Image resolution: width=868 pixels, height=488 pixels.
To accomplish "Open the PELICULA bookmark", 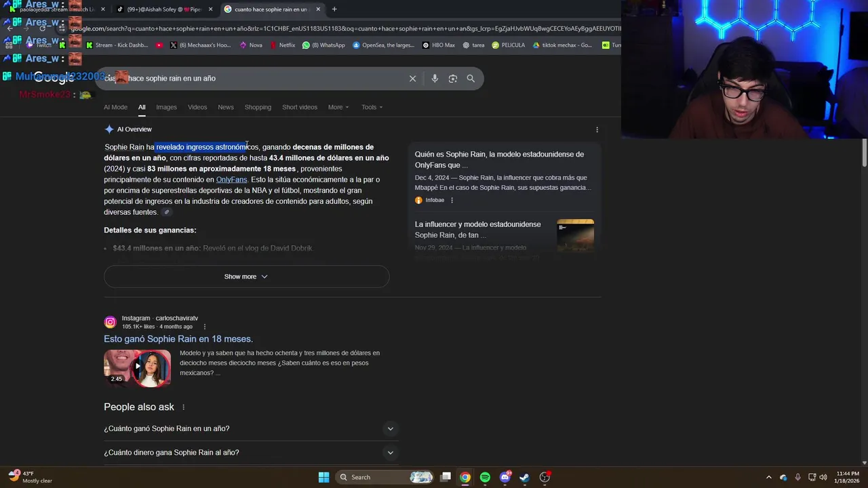I will [x=509, y=45].
